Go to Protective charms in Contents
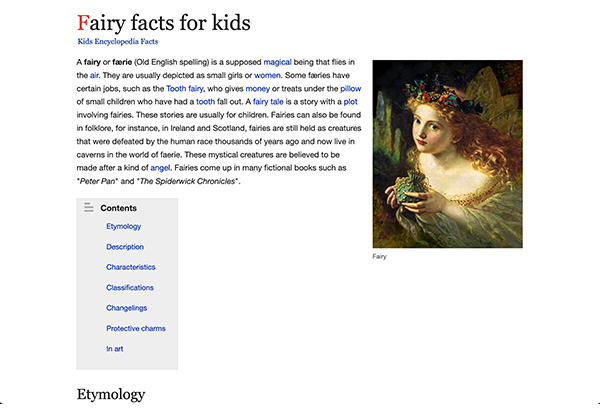 tap(136, 328)
